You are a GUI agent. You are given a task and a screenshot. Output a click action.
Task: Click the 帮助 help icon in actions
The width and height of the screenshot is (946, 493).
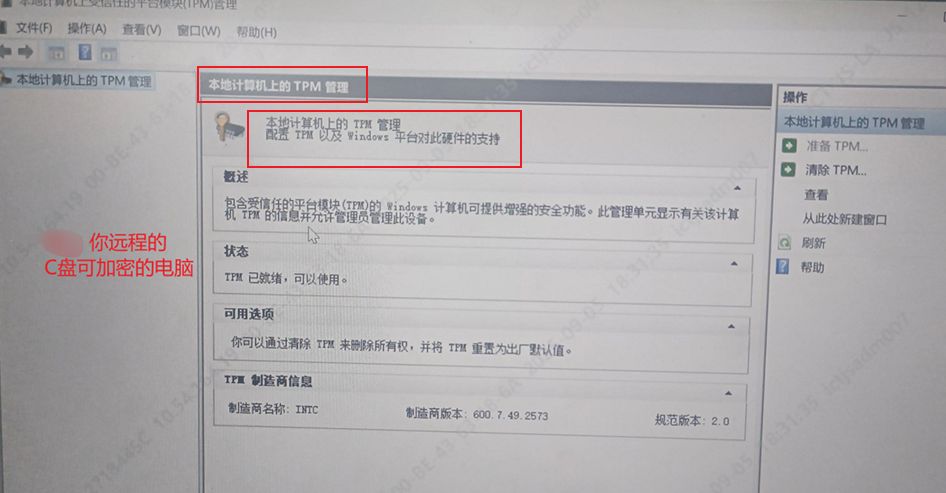tap(783, 266)
